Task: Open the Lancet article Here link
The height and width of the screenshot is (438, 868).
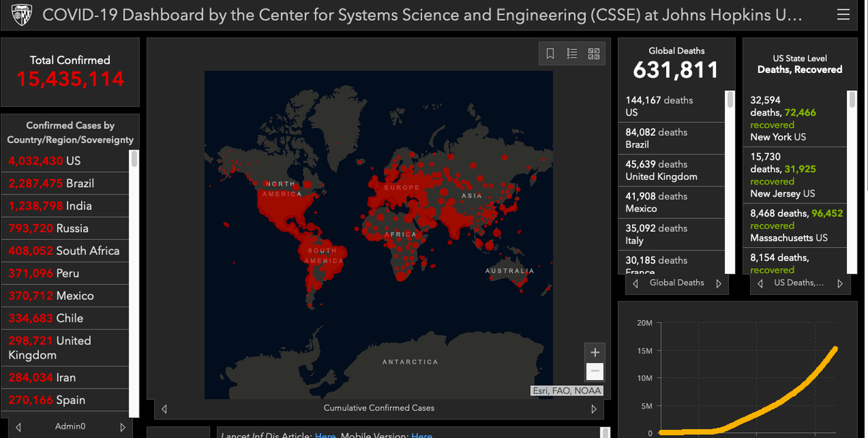Action: pyautogui.click(x=325, y=435)
